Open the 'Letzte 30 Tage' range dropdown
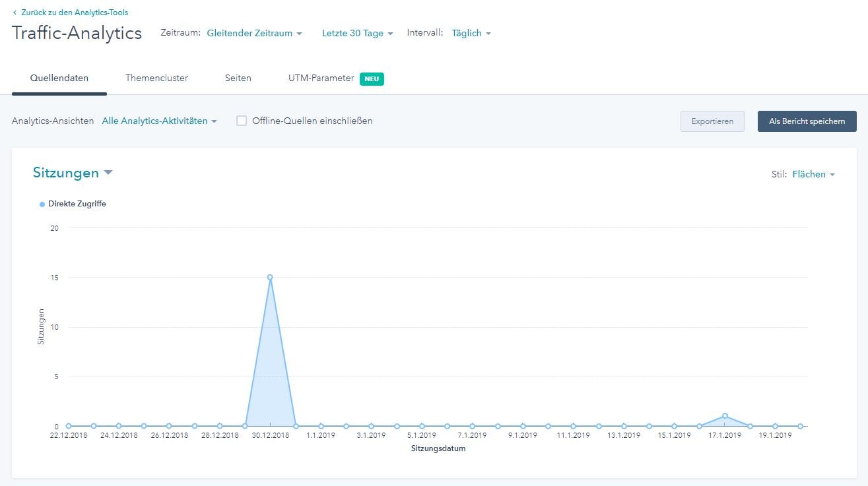This screenshot has height=486, width=868. [357, 33]
